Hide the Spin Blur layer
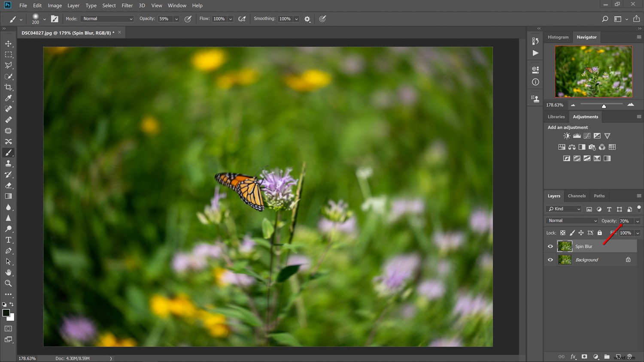Screen dimensions: 644x362 click(x=550, y=246)
